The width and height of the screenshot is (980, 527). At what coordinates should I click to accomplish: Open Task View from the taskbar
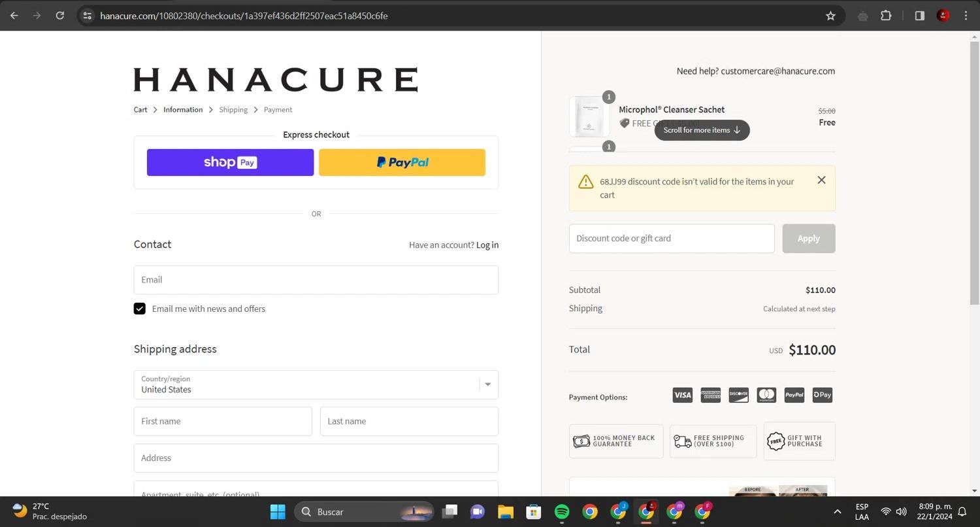click(x=449, y=512)
